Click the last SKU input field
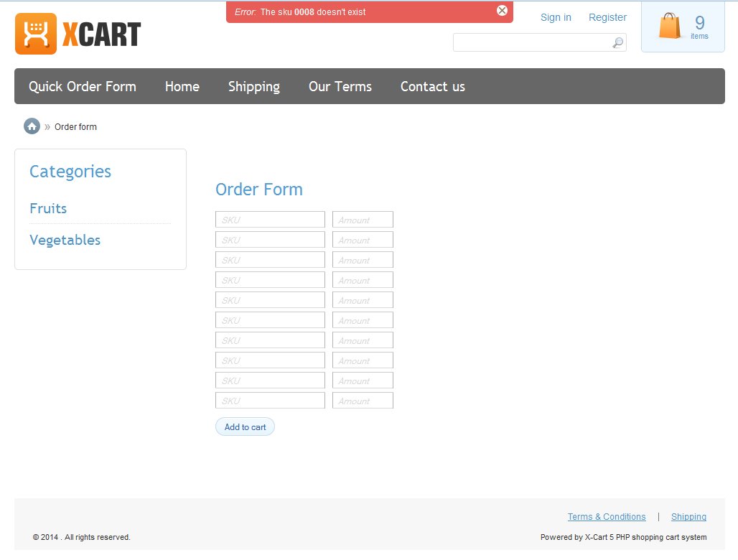This screenshot has height=560, width=738. 270,401
